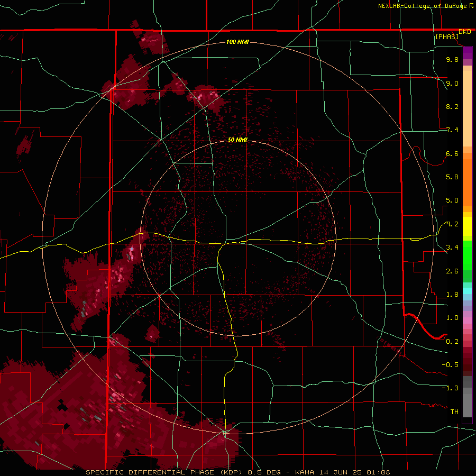Select the 2.6 legend value
Screen dimensions: 476x476
click(x=452, y=271)
